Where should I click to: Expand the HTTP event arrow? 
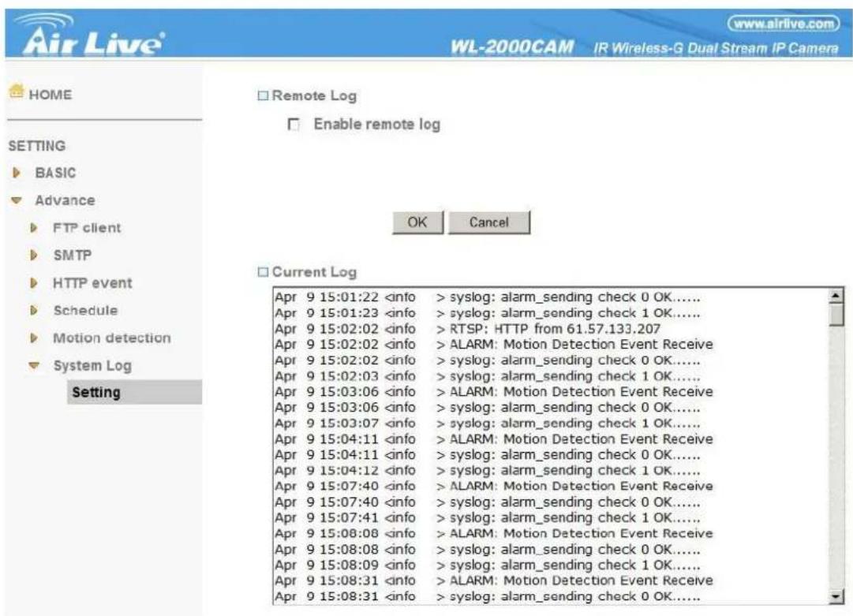tap(34, 282)
